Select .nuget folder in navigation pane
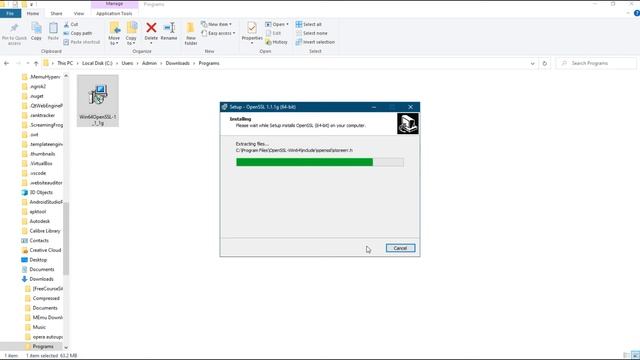 (37, 96)
